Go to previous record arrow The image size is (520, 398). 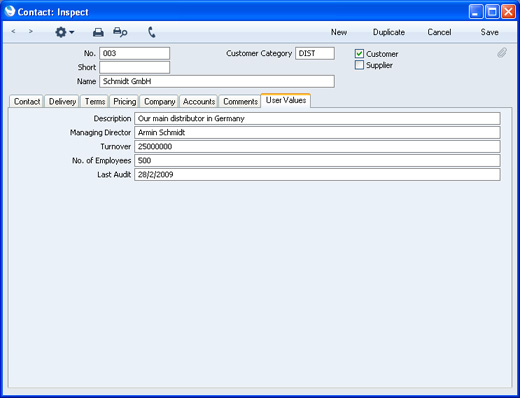13,32
